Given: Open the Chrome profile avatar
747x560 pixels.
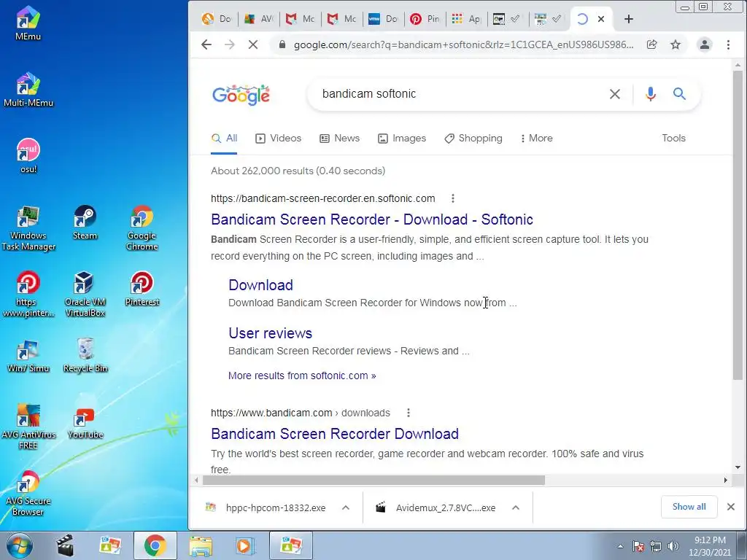Looking at the screenshot, I should pos(704,44).
